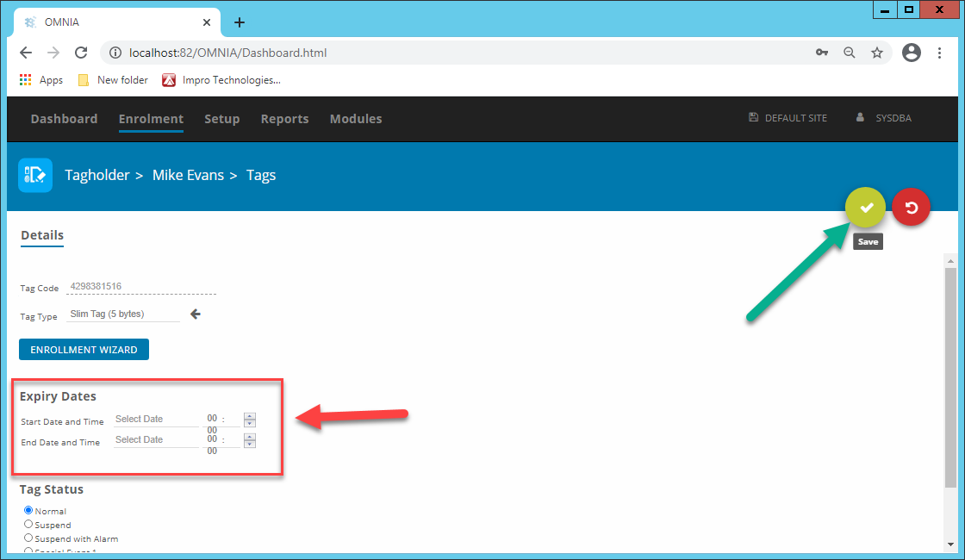Increase the End time with up spinner
The height and width of the screenshot is (560, 965).
coord(249,437)
